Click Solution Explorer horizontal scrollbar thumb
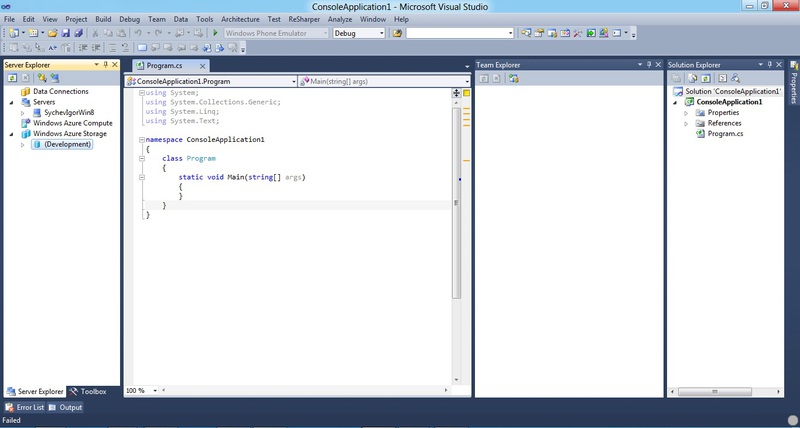 [714, 392]
